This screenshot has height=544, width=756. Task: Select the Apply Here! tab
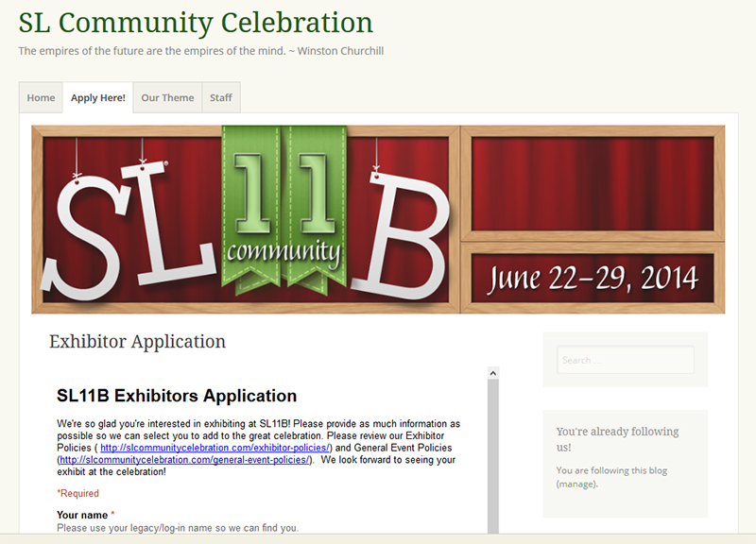[x=98, y=97]
